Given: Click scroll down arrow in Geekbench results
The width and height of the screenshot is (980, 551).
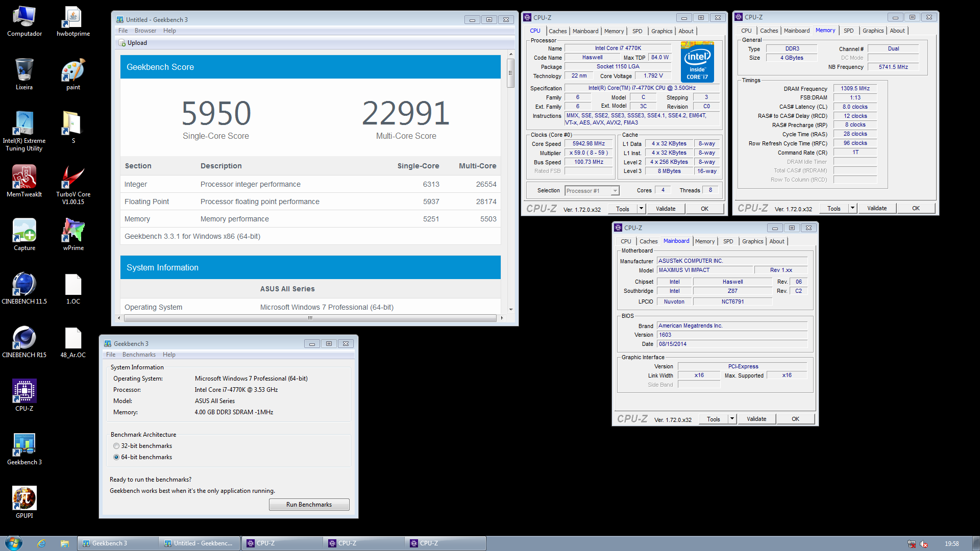Looking at the screenshot, I should [x=510, y=309].
